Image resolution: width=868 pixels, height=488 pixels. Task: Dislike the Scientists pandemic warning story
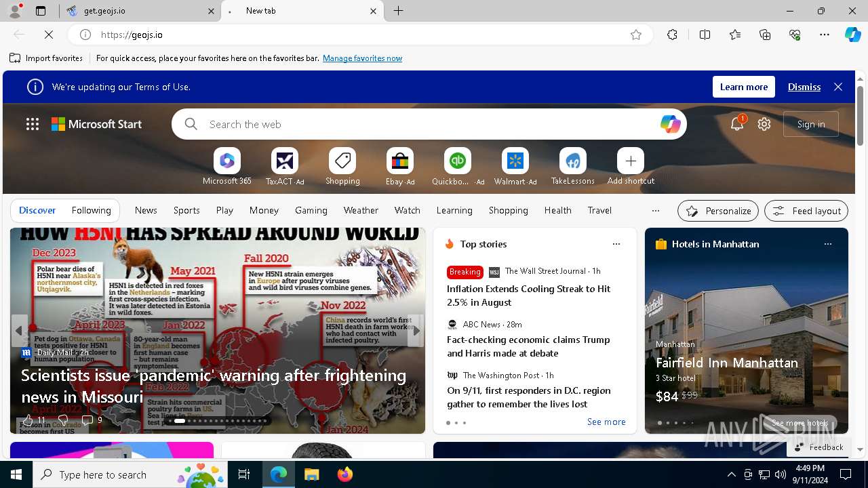point(63,420)
